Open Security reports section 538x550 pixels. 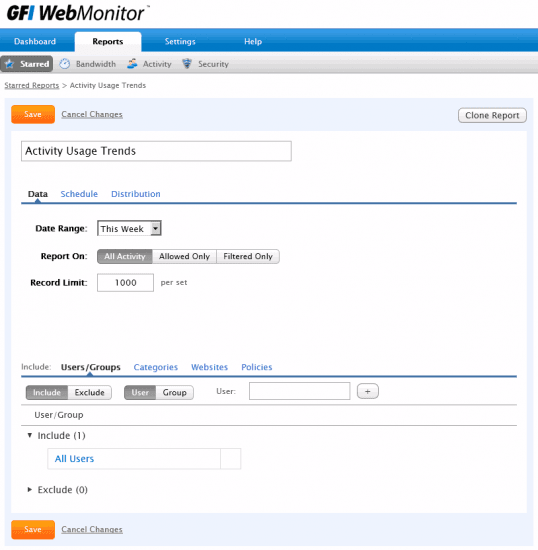213,64
